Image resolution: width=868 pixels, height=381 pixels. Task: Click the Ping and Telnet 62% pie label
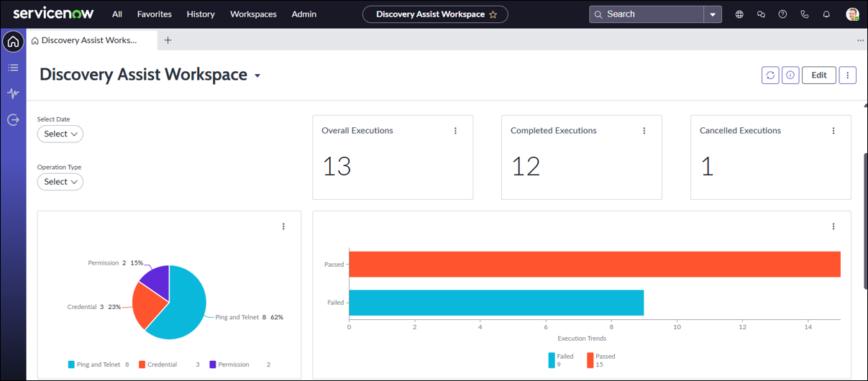pos(249,317)
